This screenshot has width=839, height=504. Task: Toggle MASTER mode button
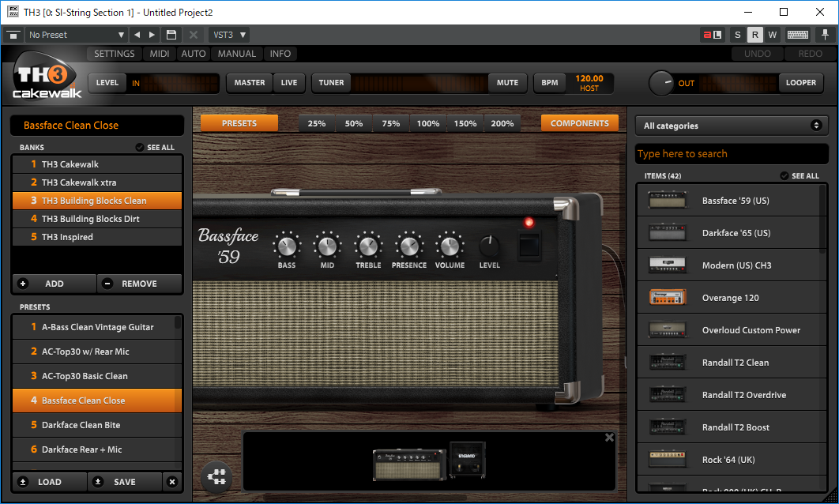250,83
